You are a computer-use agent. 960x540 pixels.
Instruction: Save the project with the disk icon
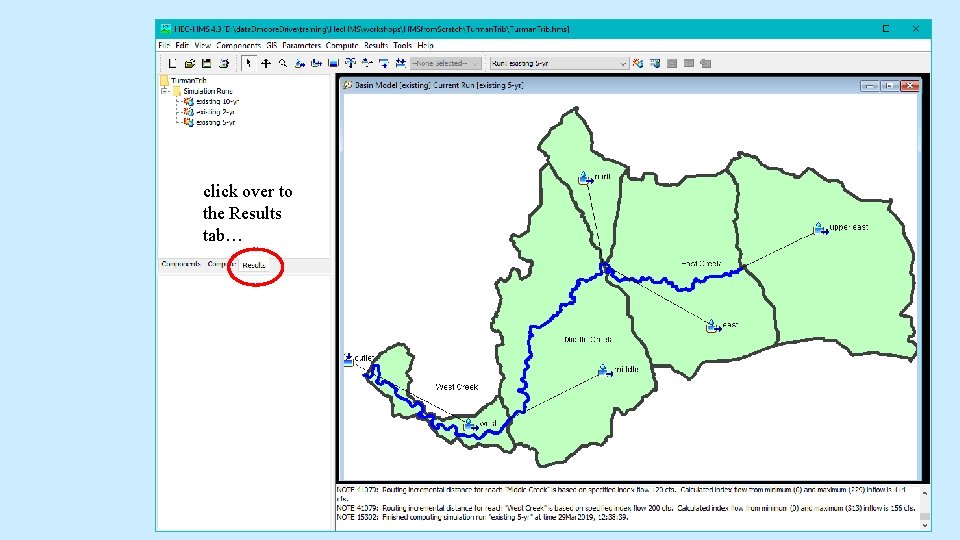pyautogui.click(x=207, y=63)
